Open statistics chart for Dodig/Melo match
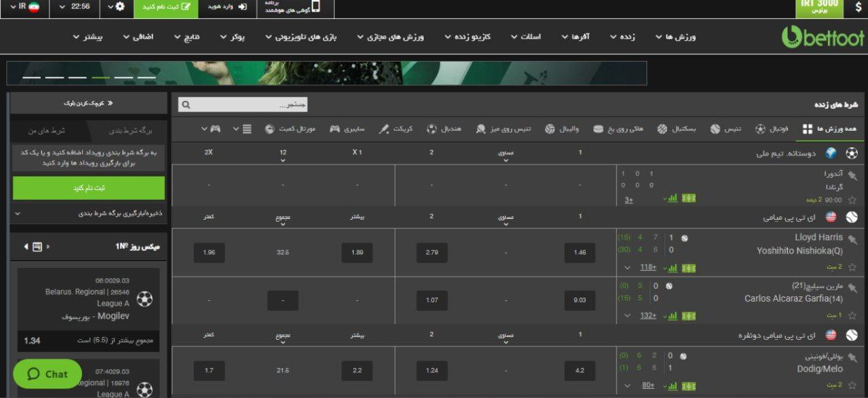 [x=673, y=385]
